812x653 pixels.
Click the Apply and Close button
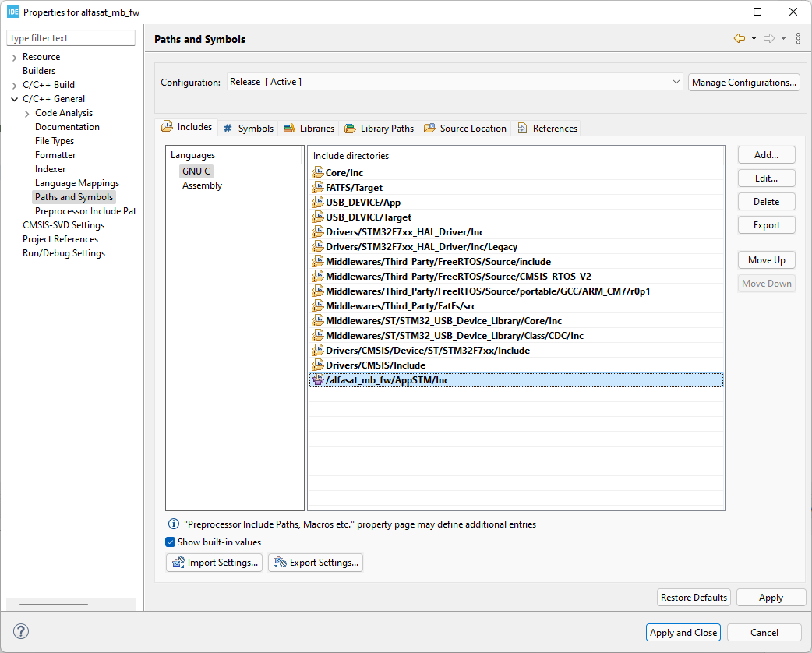pos(683,632)
